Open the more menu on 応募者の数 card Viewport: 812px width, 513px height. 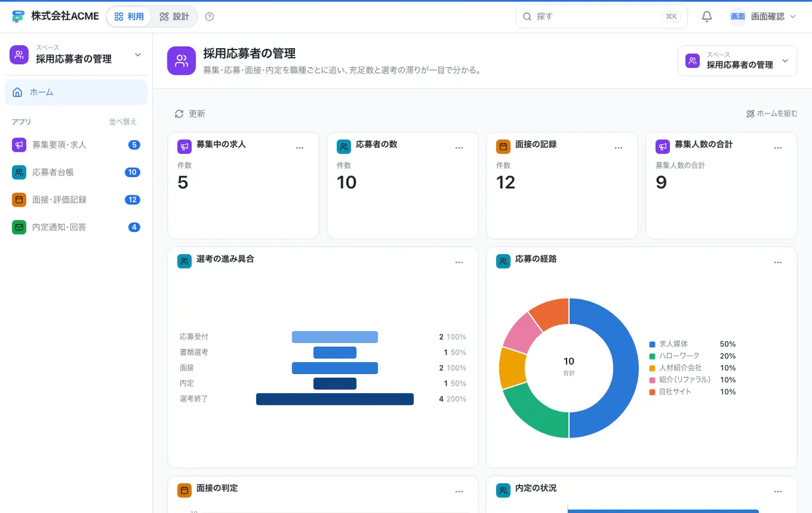click(459, 148)
